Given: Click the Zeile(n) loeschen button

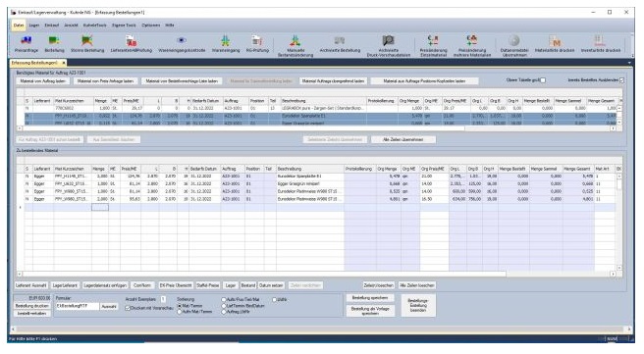Looking at the screenshot, I should [x=379, y=285].
